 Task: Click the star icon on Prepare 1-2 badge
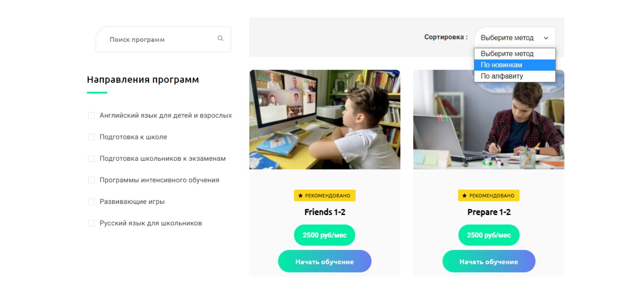click(x=464, y=196)
